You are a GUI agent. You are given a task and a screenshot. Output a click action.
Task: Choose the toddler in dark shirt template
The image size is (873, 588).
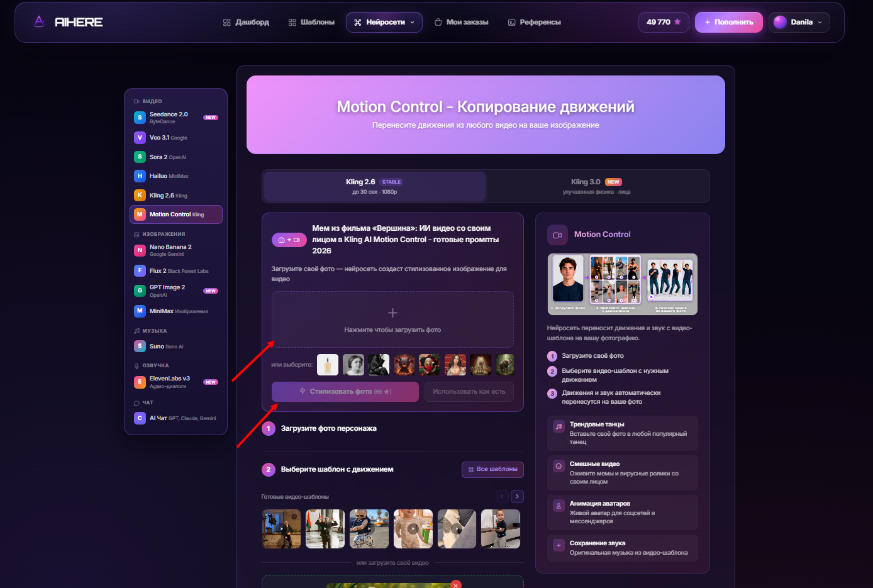point(501,529)
